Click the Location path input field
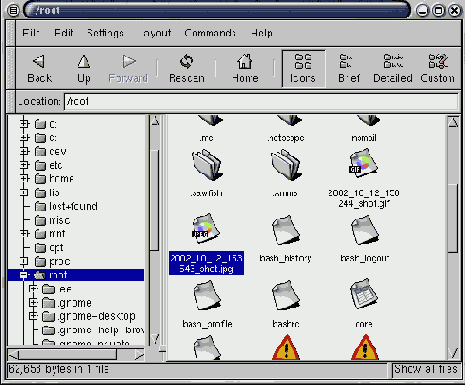 coord(261,101)
